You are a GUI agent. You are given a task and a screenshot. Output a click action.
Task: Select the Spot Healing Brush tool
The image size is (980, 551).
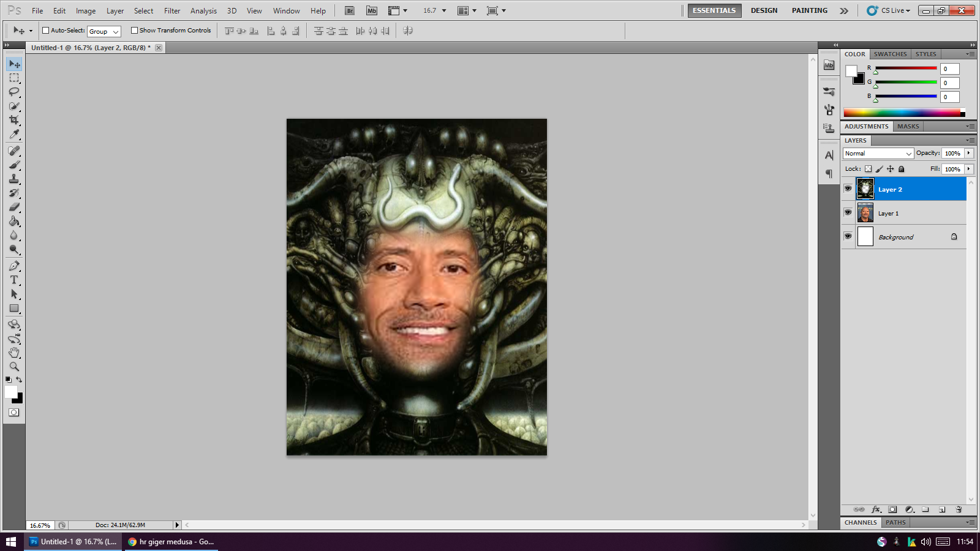point(14,151)
